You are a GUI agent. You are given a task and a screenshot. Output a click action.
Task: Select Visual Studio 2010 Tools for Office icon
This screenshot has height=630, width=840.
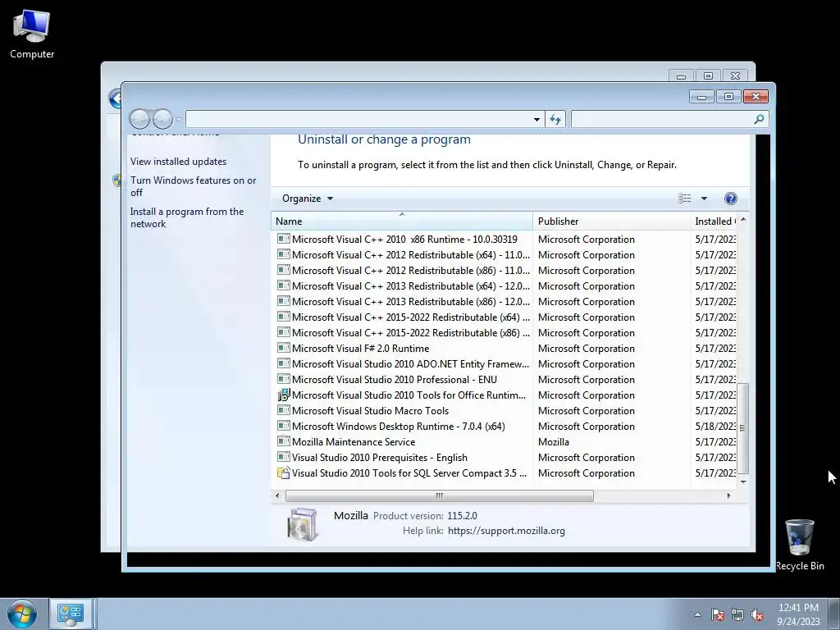(283, 395)
